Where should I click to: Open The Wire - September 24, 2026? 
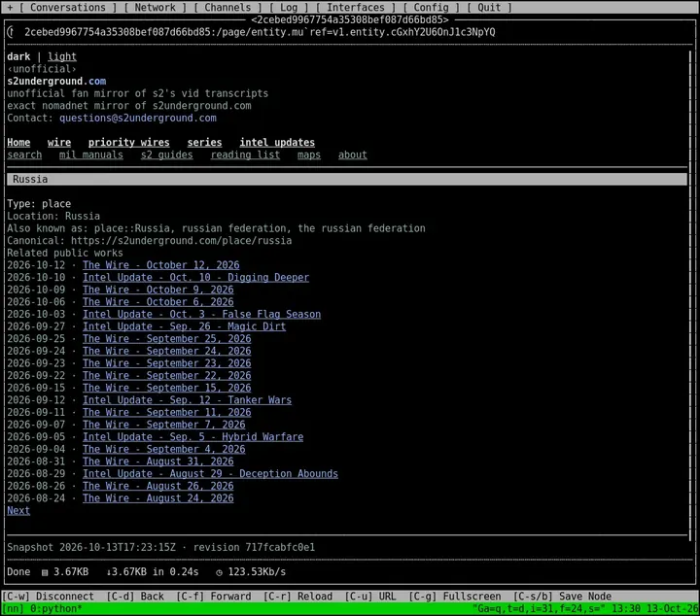167,351
